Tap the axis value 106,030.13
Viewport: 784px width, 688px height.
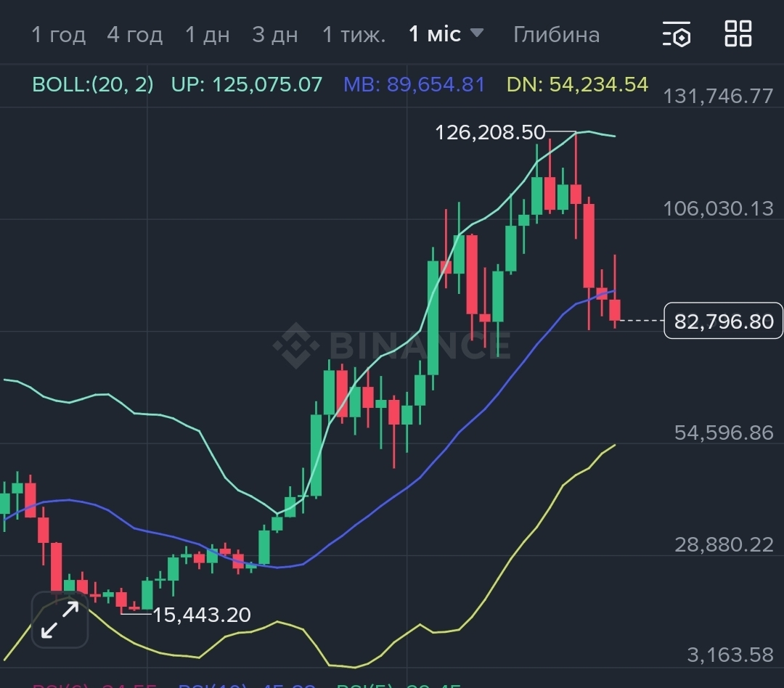click(718, 208)
